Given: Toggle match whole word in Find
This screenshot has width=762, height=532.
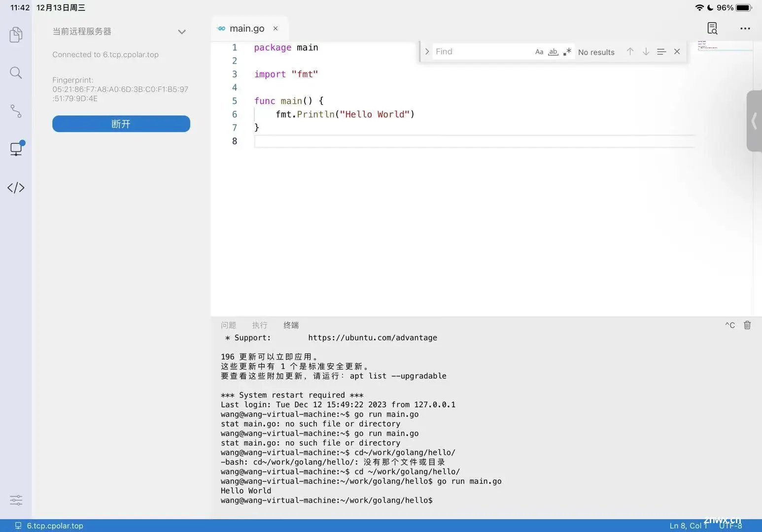Looking at the screenshot, I should click(553, 52).
